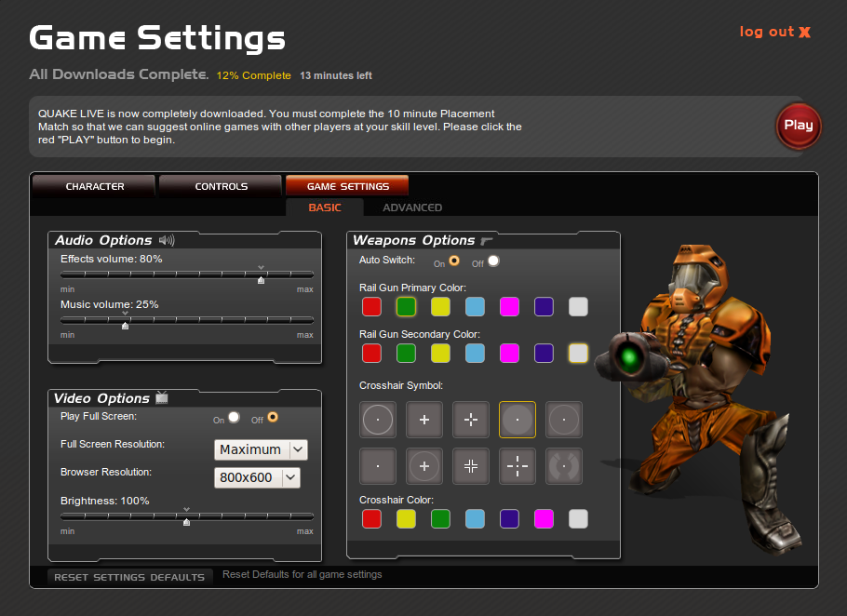Select the dashed cross crosshair symbol
The height and width of the screenshot is (616, 847).
(518, 466)
